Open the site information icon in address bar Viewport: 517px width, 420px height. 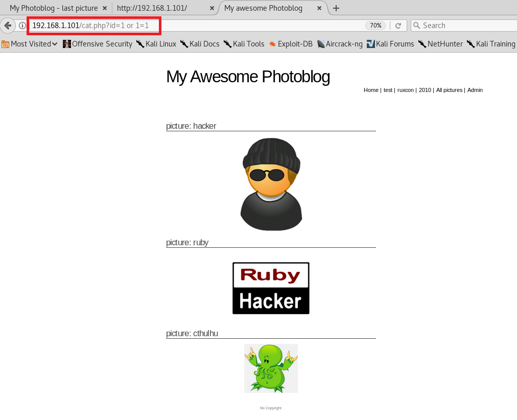(x=22, y=26)
